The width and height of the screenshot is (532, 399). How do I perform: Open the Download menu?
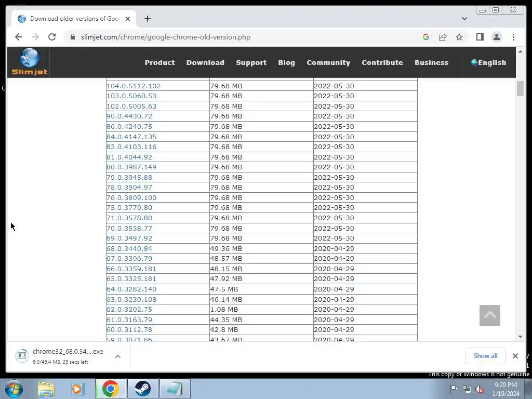click(x=205, y=62)
